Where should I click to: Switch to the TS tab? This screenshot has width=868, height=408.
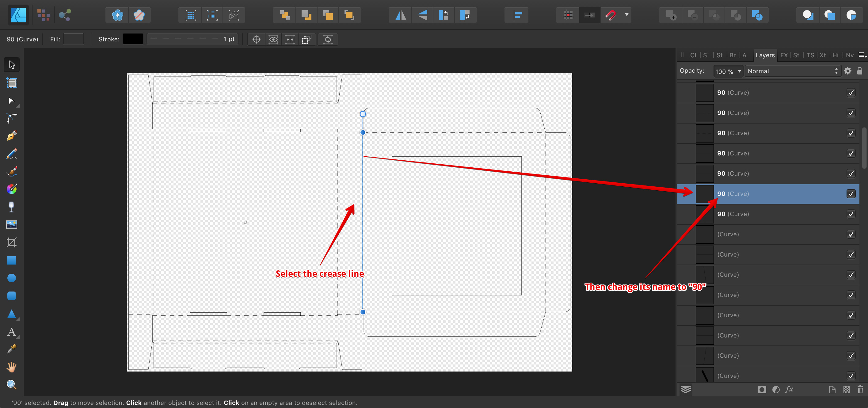[810, 55]
